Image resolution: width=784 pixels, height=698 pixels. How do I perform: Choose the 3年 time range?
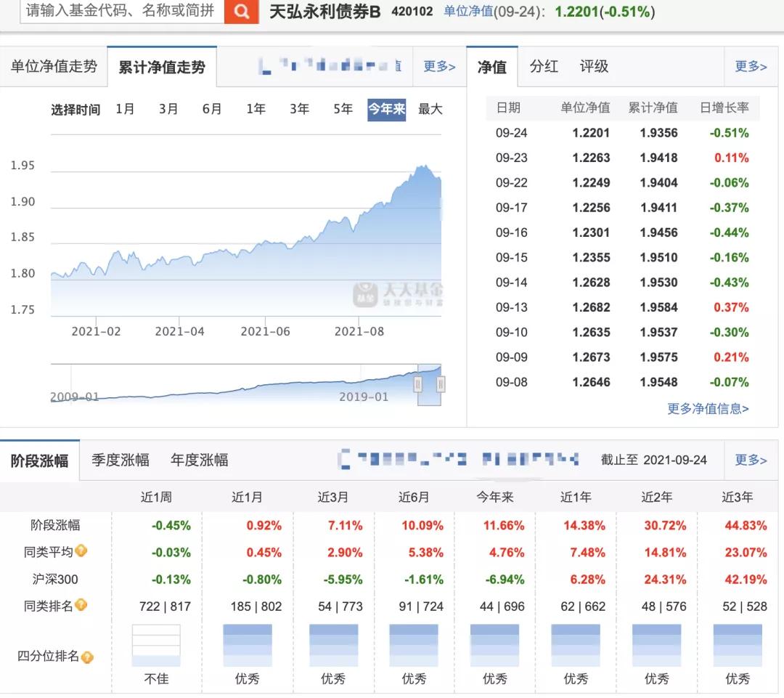coord(300,108)
